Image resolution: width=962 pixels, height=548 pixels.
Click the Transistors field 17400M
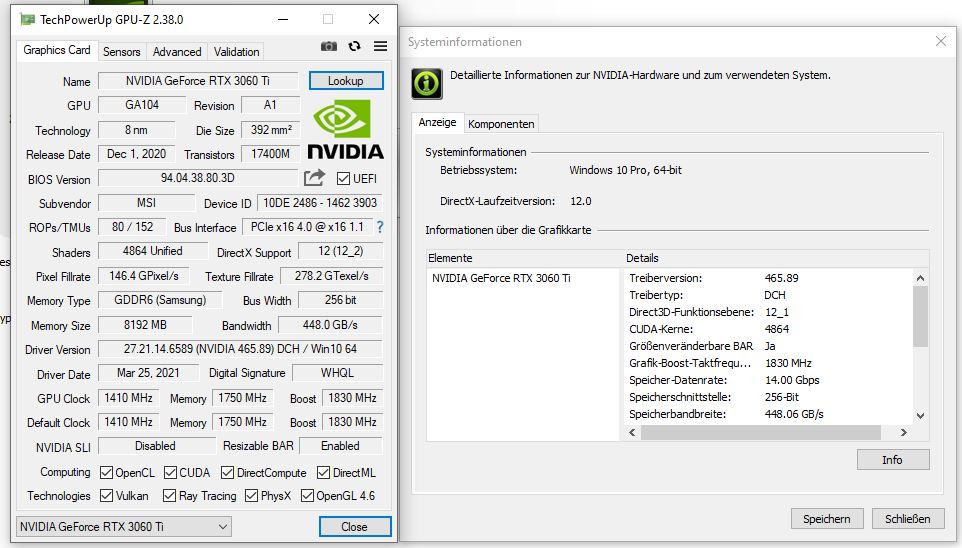271,154
